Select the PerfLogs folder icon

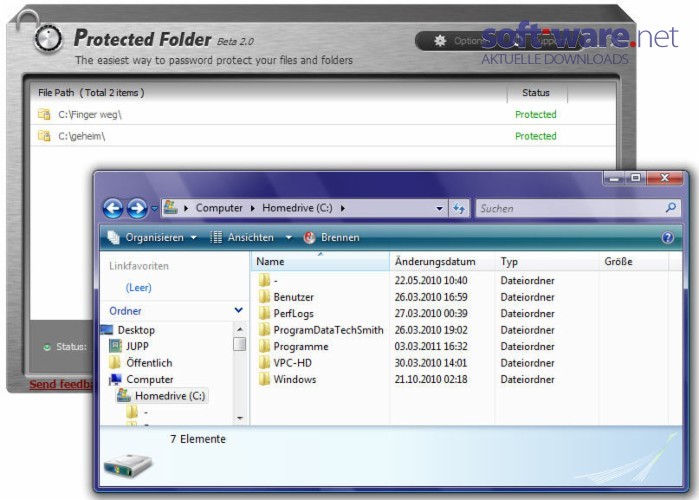(264, 313)
